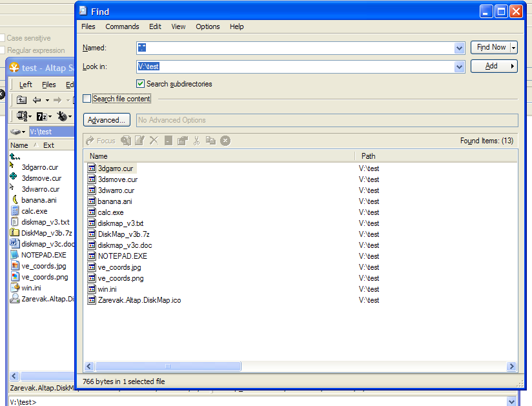The image size is (532, 406).
Task: Click the Advanced... button
Action: pyautogui.click(x=107, y=120)
